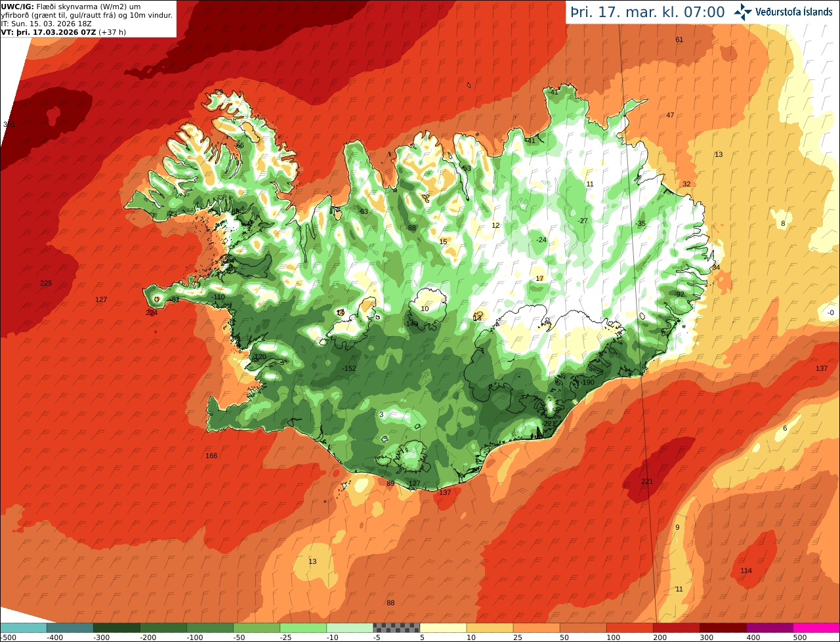Click the '32' value on the east coast

point(686,184)
